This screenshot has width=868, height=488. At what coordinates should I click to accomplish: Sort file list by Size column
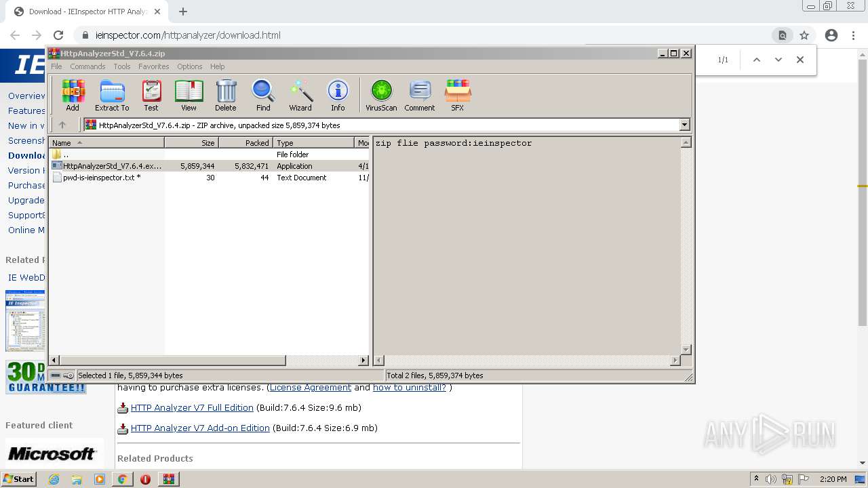point(191,143)
